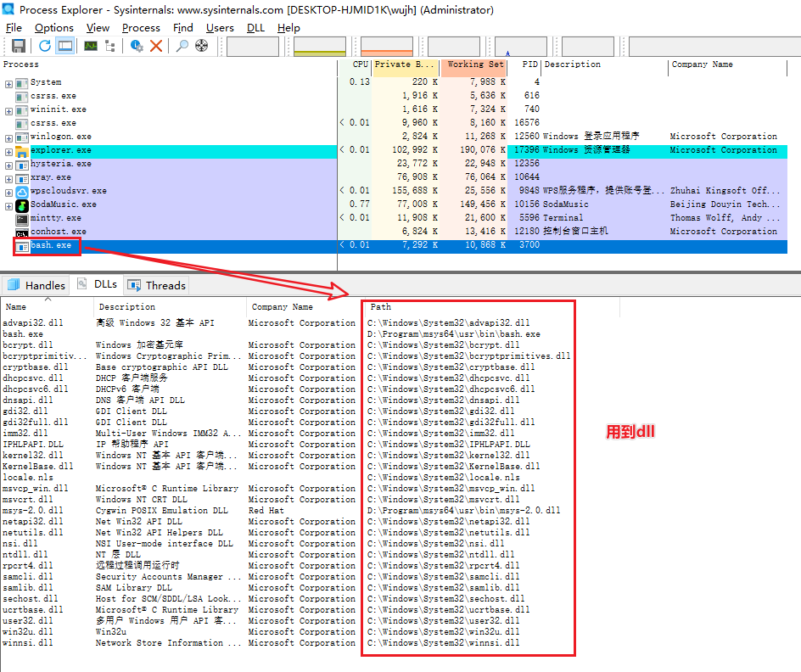Switch to the Threads tab

pos(156,285)
